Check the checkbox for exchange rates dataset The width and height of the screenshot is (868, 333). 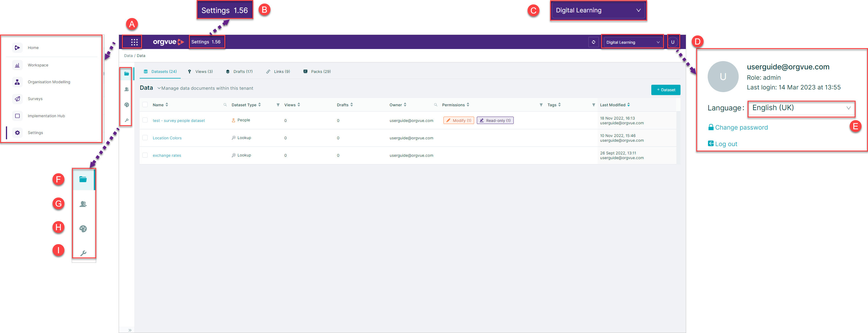(x=145, y=155)
